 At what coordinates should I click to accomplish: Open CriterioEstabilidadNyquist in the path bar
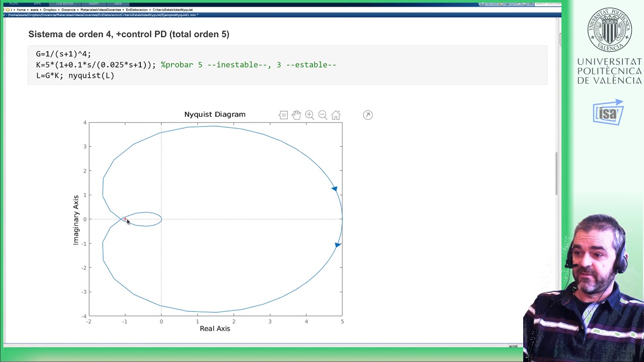tap(173, 10)
